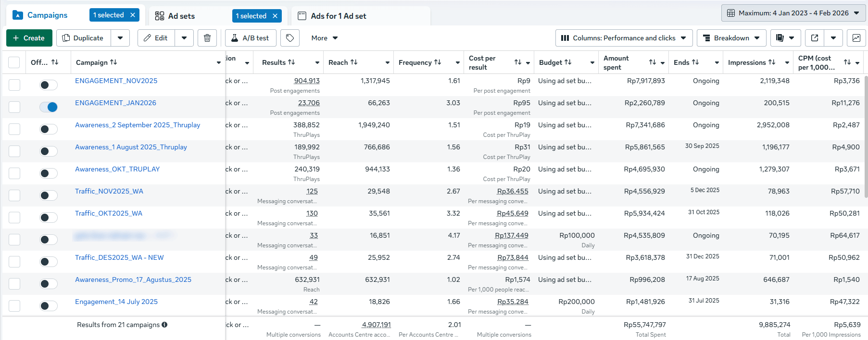Image resolution: width=868 pixels, height=340 pixels.
Task: Click cost per result Rp137,449
Action: tap(512, 235)
